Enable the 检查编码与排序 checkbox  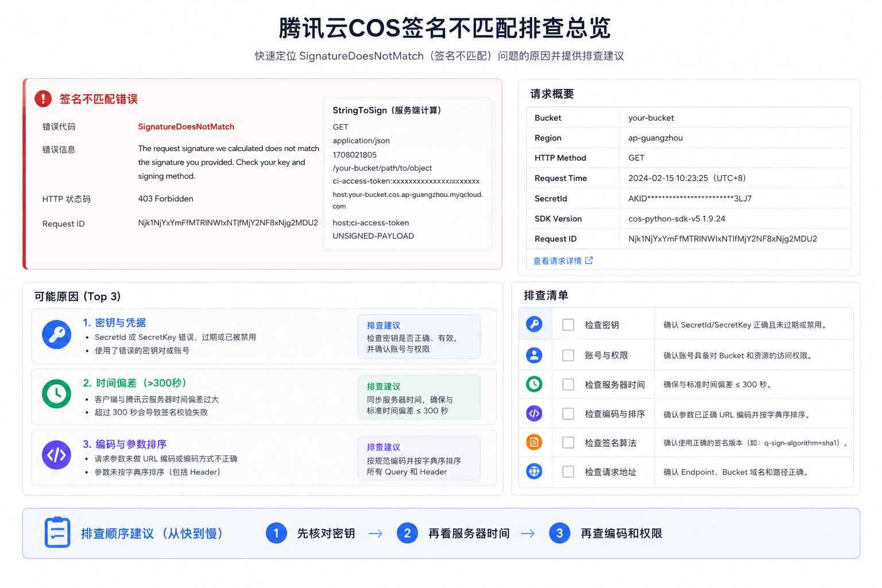point(568,414)
